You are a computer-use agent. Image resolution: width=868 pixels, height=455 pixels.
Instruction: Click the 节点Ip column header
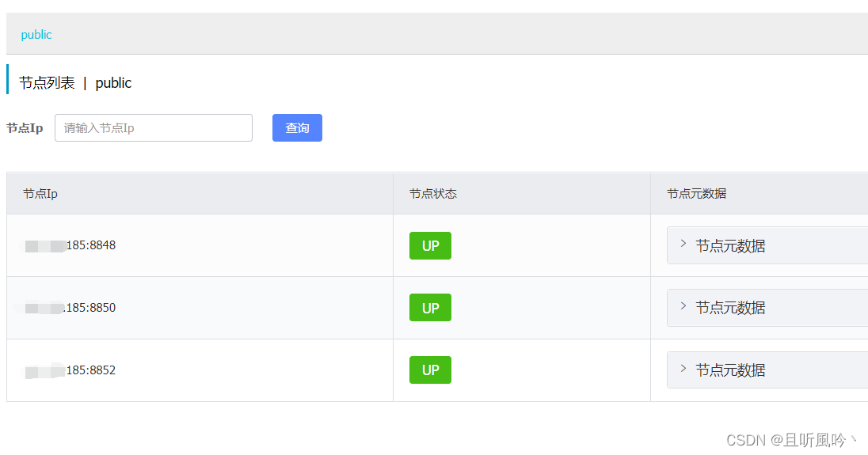click(40, 194)
